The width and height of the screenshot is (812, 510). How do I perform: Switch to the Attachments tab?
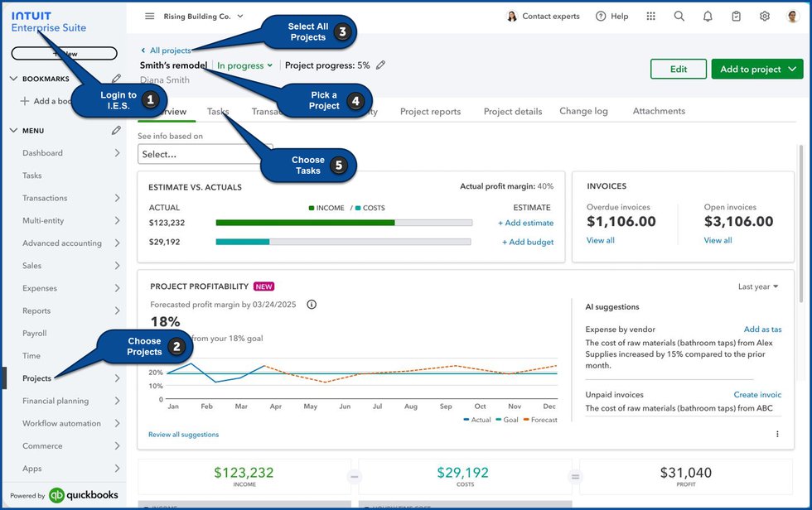659,111
